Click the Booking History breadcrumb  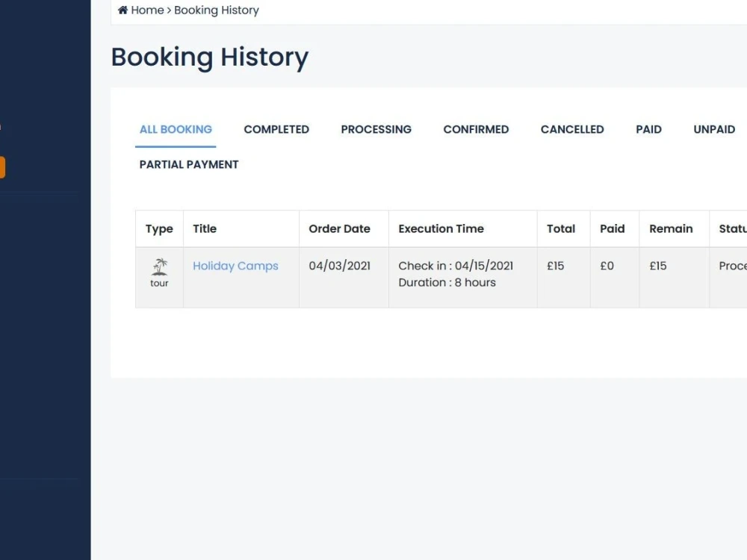click(x=217, y=10)
